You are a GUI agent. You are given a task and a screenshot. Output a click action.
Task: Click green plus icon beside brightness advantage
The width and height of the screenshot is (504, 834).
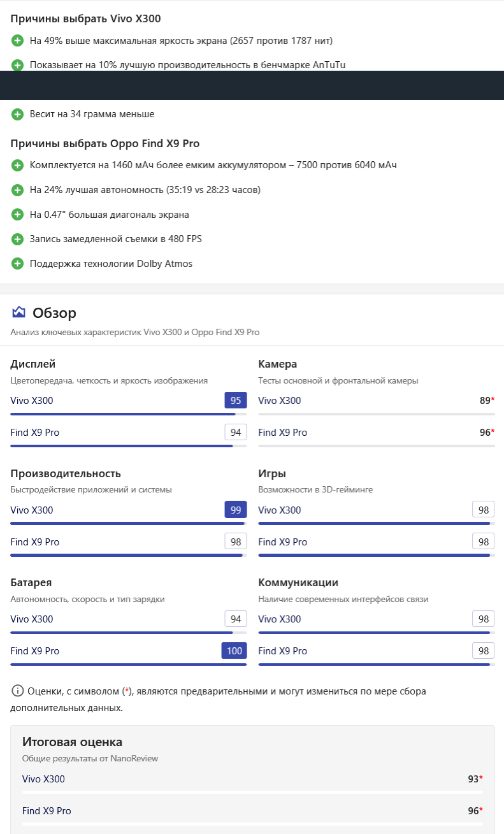pos(17,41)
